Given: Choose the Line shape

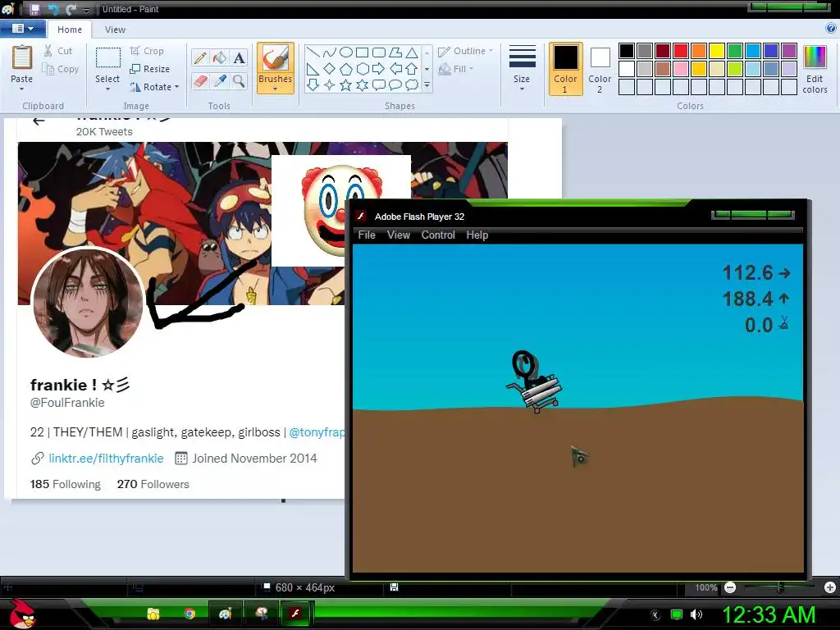Looking at the screenshot, I should [x=313, y=52].
